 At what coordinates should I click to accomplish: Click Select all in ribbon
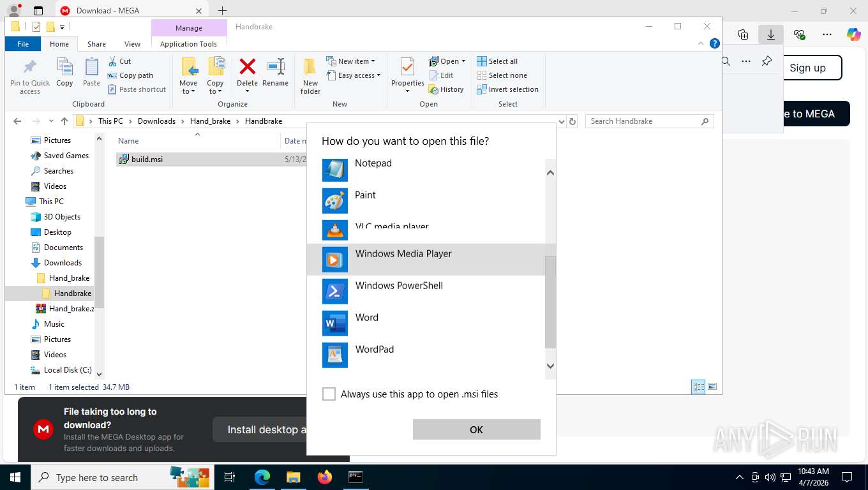pos(497,61)
